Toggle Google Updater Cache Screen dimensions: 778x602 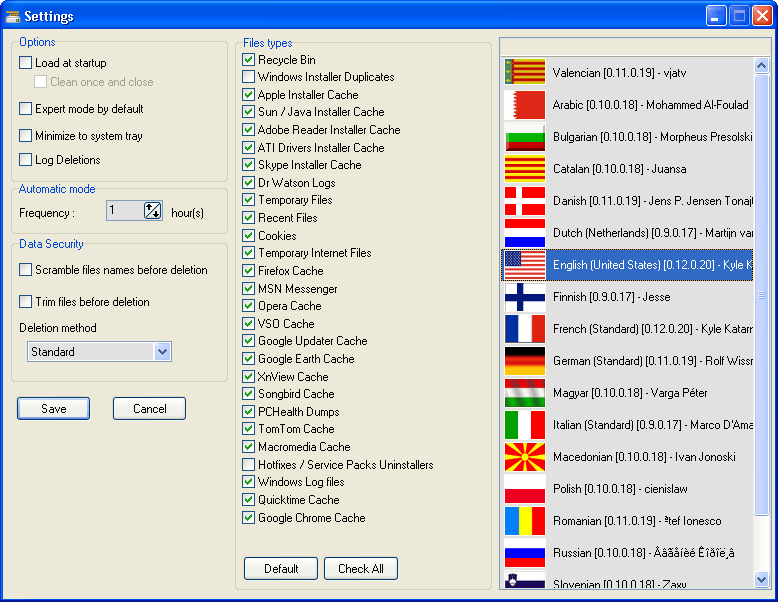pos(249,341)
